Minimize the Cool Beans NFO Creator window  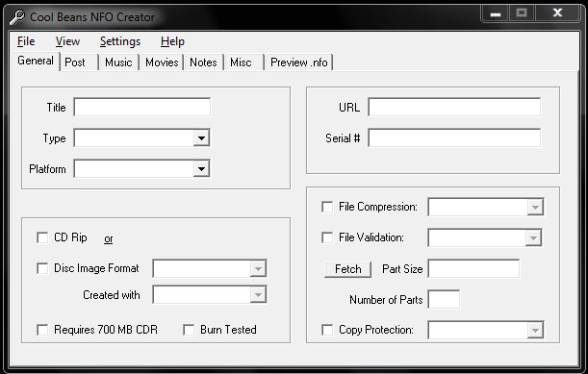pos(496,13)
